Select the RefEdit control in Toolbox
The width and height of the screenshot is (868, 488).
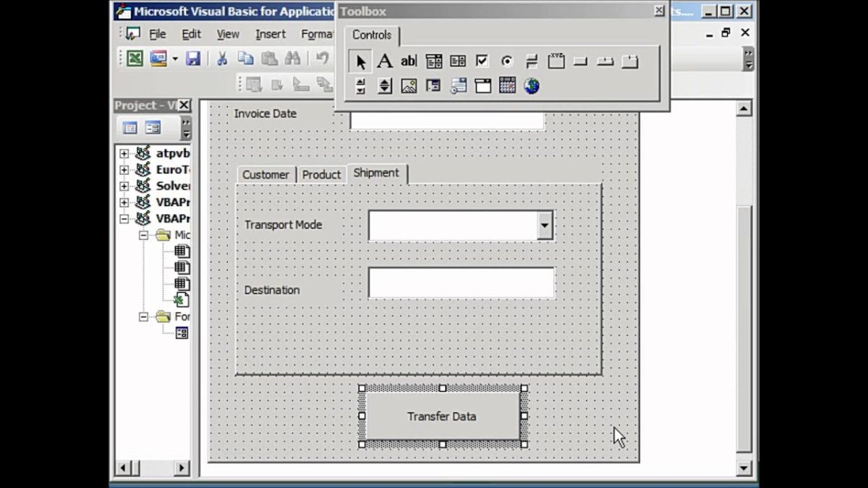click(x=433, y=86)
